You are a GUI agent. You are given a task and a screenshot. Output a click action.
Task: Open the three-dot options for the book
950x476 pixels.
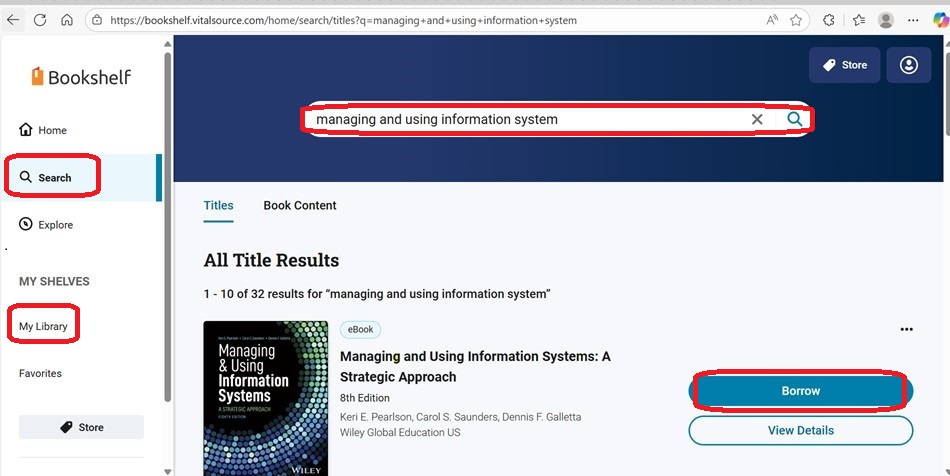906,329
